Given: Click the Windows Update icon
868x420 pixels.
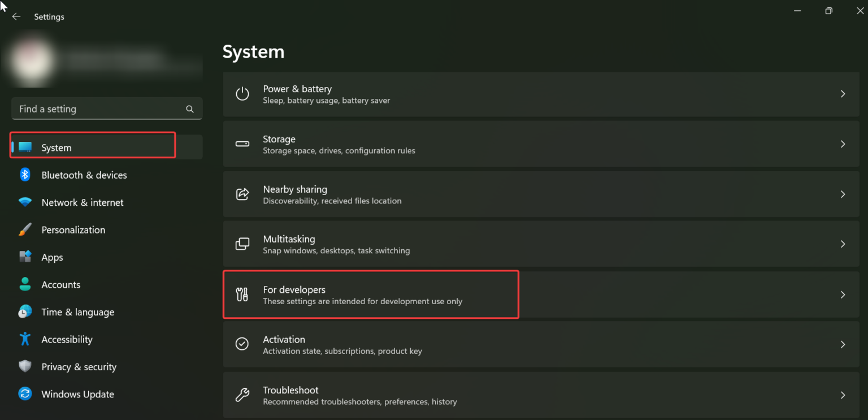Looking at the screenshot, I should [x=25, y=394].
